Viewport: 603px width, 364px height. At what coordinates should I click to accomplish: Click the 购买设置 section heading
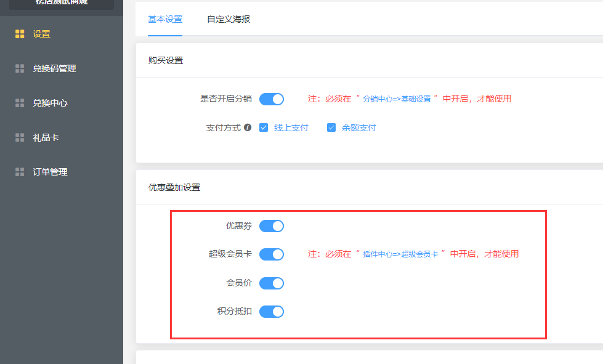[x=166, y=60]
